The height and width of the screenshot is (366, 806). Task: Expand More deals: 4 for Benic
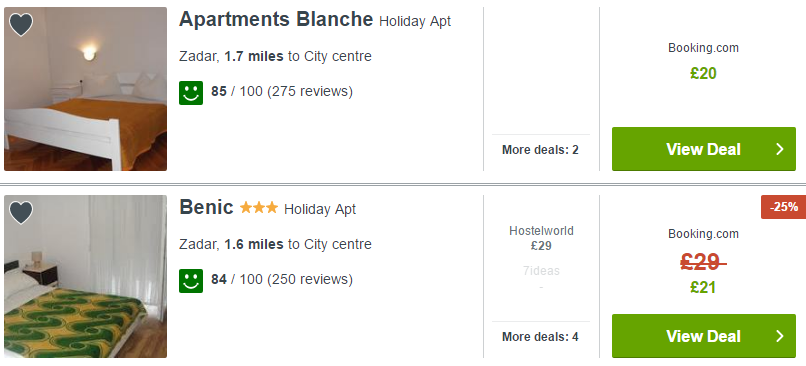coord(540,337)
